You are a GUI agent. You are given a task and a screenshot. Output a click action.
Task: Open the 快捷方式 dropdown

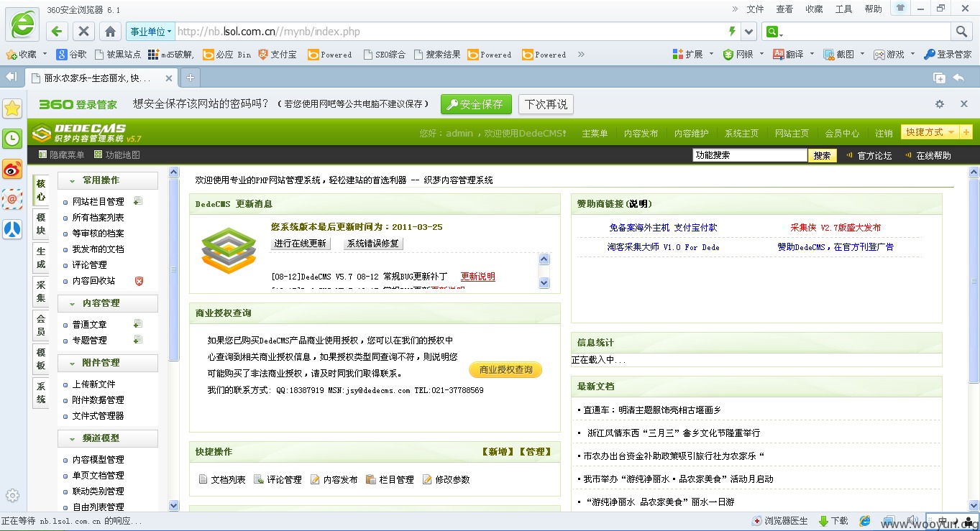pos(930,132)
